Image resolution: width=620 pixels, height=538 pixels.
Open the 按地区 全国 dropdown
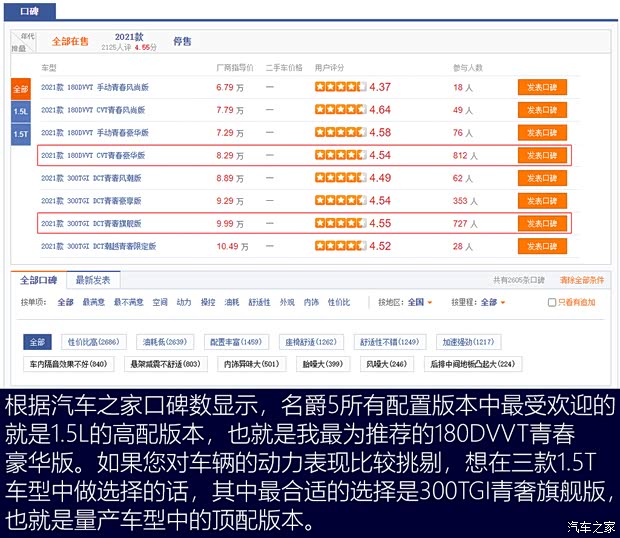click(420, 302)
